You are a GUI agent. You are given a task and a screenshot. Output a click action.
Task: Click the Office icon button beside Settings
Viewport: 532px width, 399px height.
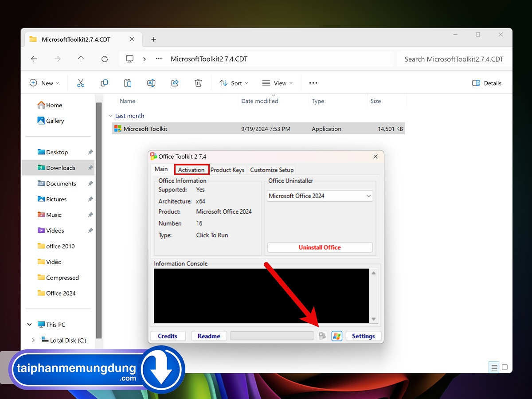pos(322,336)
